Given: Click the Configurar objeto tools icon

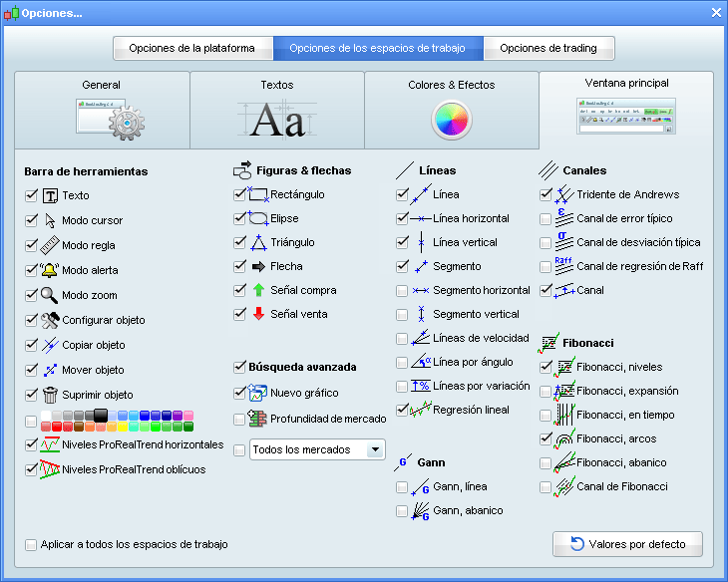Looking at the screenshot, I should tap(50, 320).
